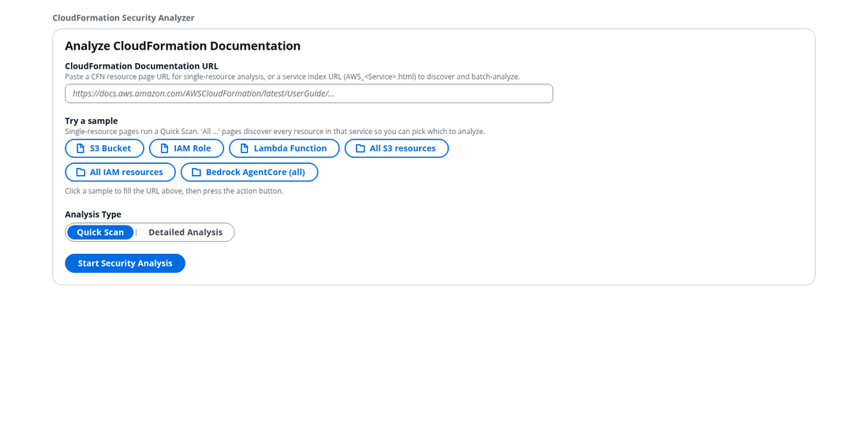Click the Analysis Type label

coord(93,214)
